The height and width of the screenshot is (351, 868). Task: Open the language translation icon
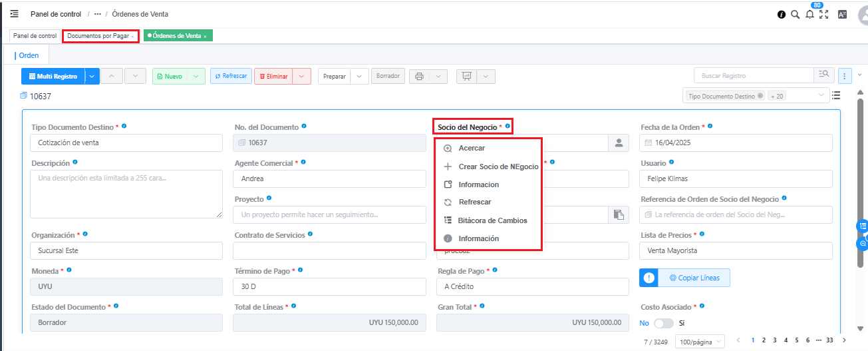(842, 14)
